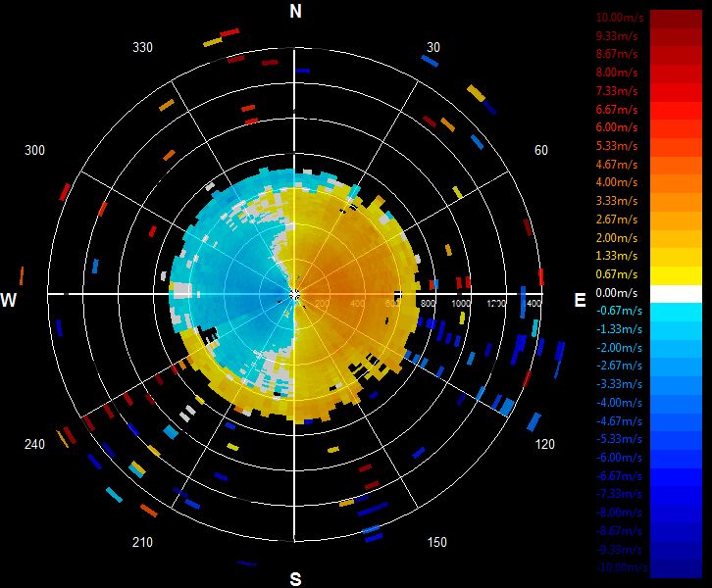Viewport: 712px width, 588px height.
Task: Select the 60 degree azimuth label
Action: point(540,150)
